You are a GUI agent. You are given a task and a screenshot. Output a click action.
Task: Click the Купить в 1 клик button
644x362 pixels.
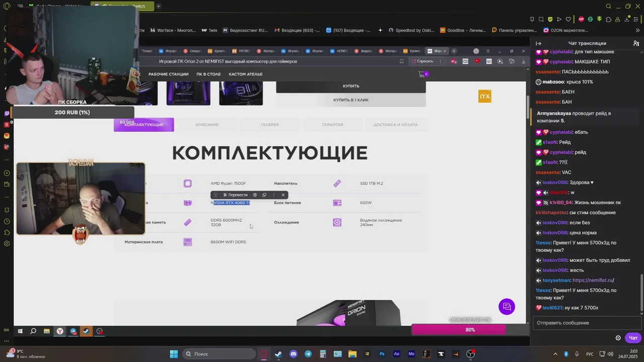click(351, 100)
